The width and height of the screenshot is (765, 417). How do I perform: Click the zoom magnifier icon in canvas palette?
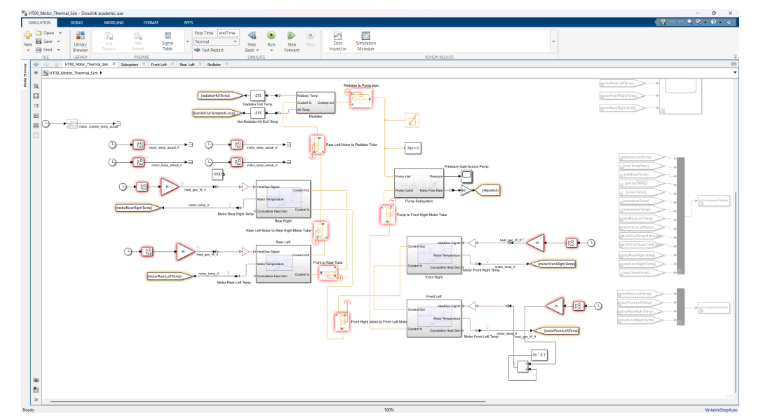click(x=36, y=86)
